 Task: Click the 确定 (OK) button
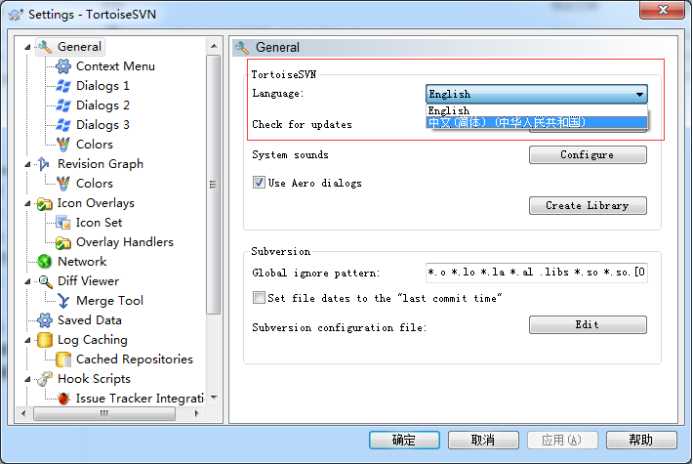tap(404, 440)
